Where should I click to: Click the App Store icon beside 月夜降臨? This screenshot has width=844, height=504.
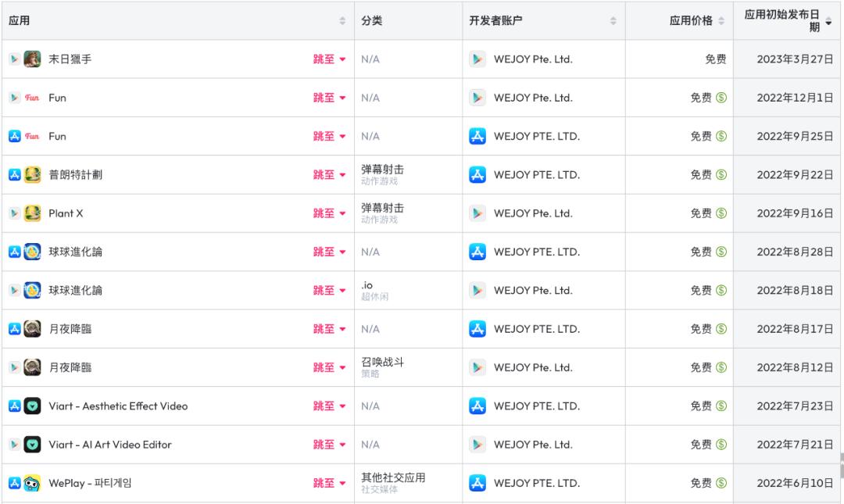pos(16,328)
